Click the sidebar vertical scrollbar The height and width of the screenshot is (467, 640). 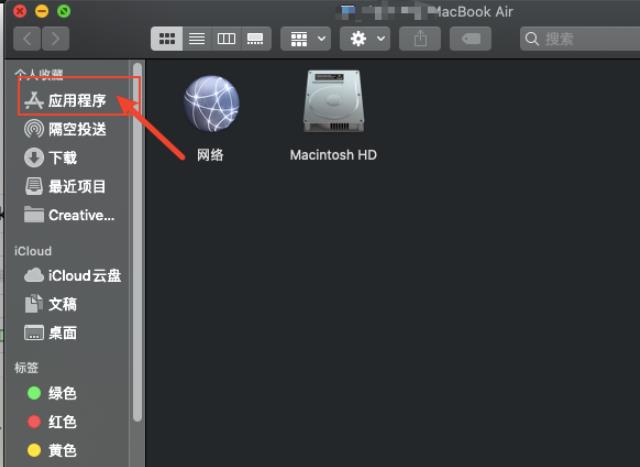(138, 242)
